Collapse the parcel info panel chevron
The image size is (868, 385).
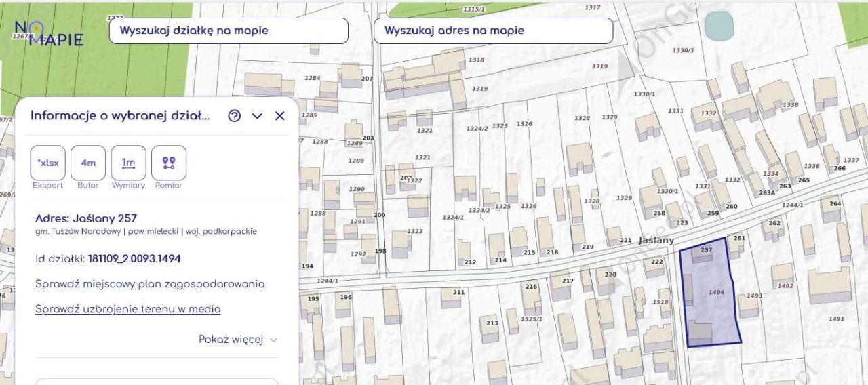[x=257, y=116]
